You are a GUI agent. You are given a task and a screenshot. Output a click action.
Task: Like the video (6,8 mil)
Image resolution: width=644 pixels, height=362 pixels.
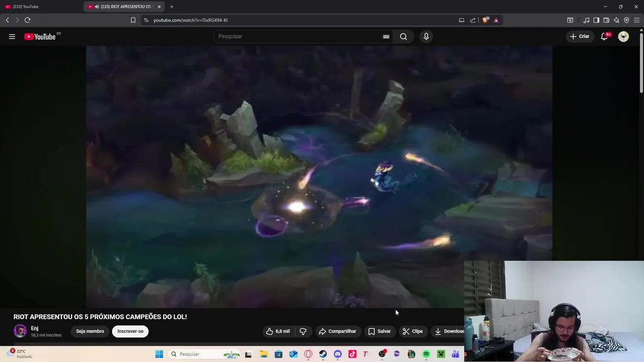(279, 331)
